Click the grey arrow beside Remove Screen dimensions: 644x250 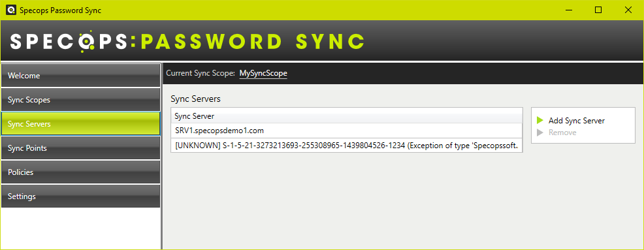coord(540,133)
